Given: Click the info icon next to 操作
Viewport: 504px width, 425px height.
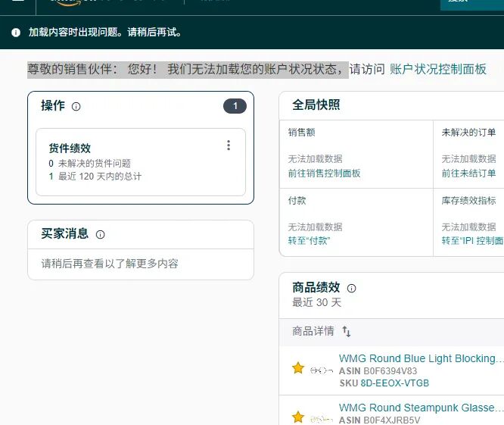Looking at the screenshot, I should (x=76, y=107).
